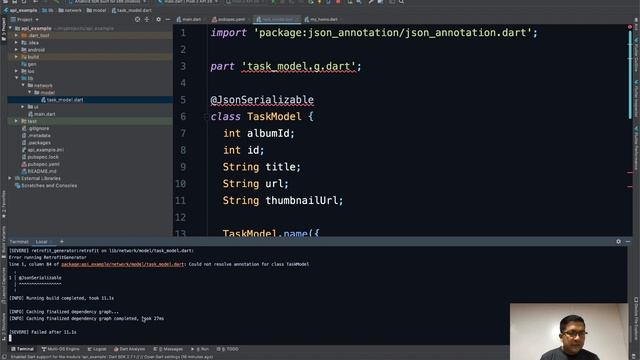Toggle the Favorites side tool button
640x360 pixels.
pos(4,204)
